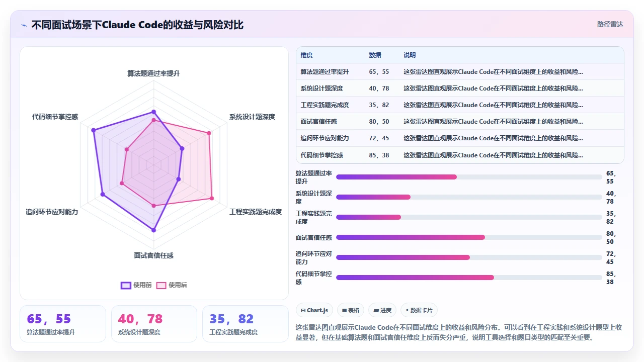Click the sparkle icon beside the dashboard title
This screenshot has width=644, height=362.
coord(24,25)
